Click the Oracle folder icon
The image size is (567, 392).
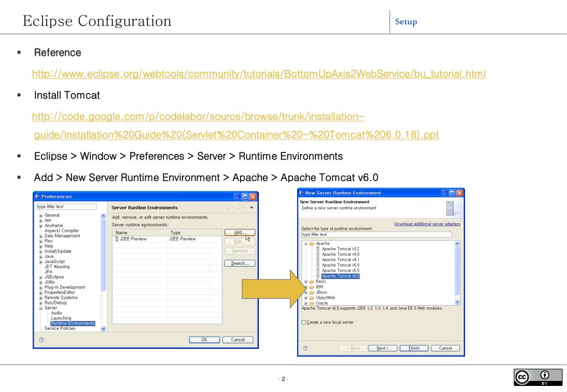311,303
